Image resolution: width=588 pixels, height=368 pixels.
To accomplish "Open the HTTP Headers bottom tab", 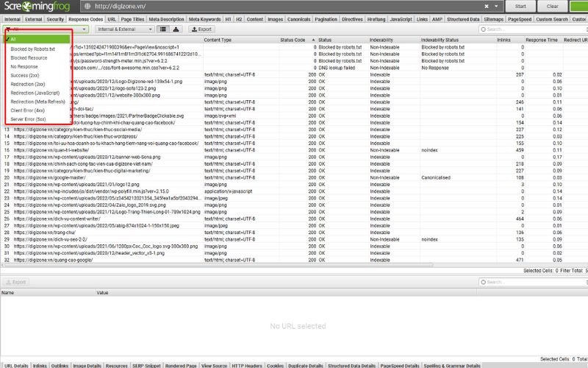I will [x=247, y=365].
